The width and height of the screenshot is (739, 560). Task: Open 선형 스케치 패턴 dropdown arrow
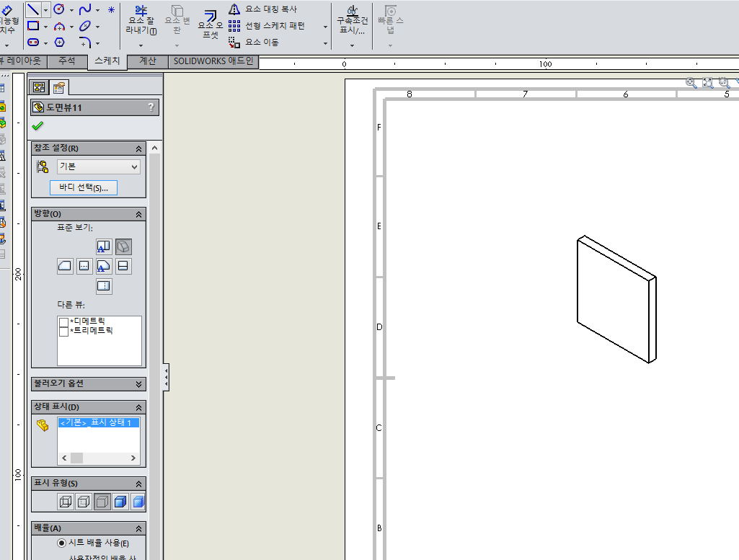tap(325, 27)
